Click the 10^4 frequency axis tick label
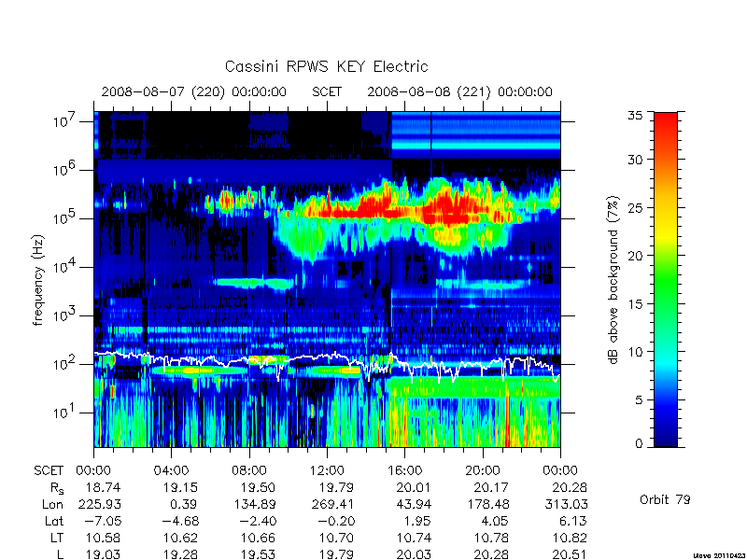The image size is (747, 560). [65, 266]
